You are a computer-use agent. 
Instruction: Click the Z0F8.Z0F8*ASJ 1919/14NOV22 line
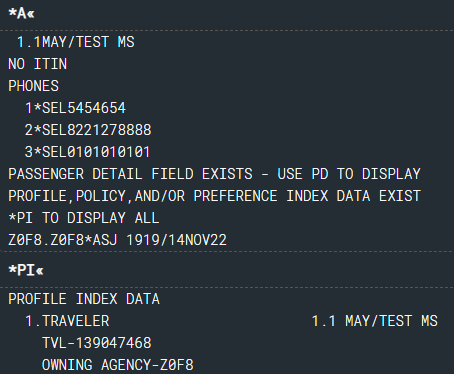click(118, 240)
